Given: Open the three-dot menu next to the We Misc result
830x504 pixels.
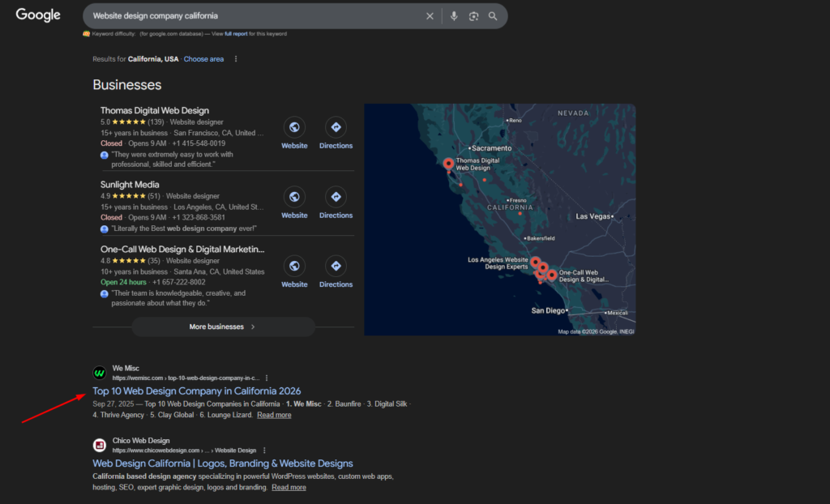Looking at the screenshot, I should [x=266, y=377].
